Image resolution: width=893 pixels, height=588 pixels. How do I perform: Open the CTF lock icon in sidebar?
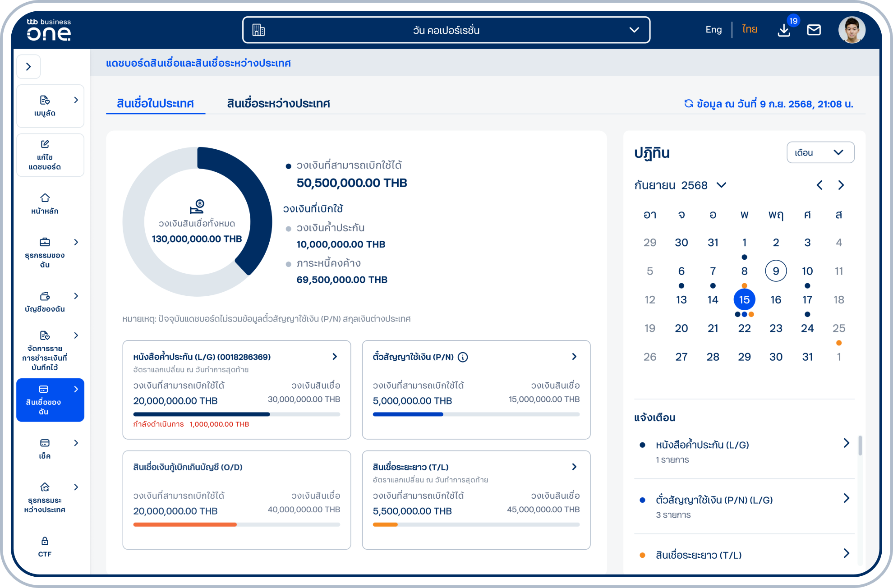pos(45,541)
